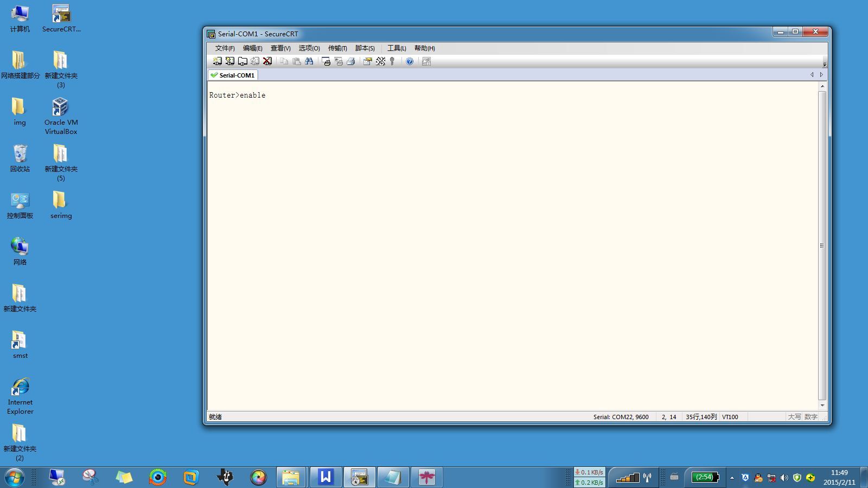
Task: Click the tab scroll right arrow
Action: click(x=821, y=75)
